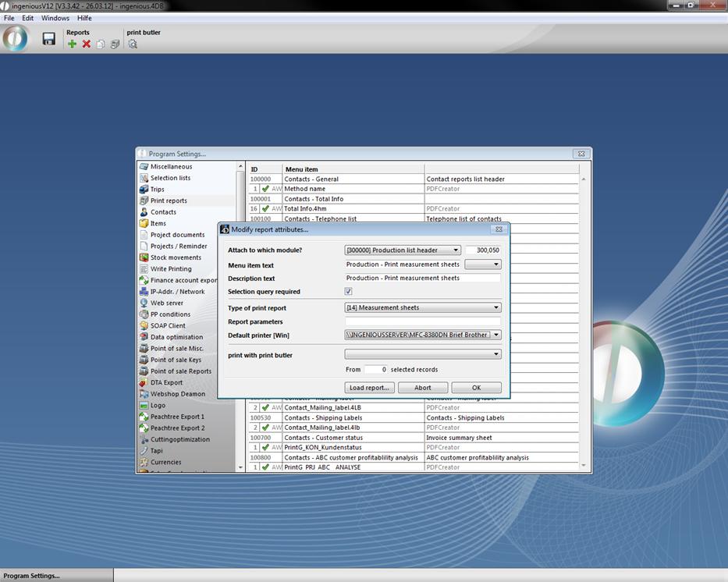Screen dimensions: 728x582
Task: Add a new report with green plus
Action: click(x=73, y=44)
